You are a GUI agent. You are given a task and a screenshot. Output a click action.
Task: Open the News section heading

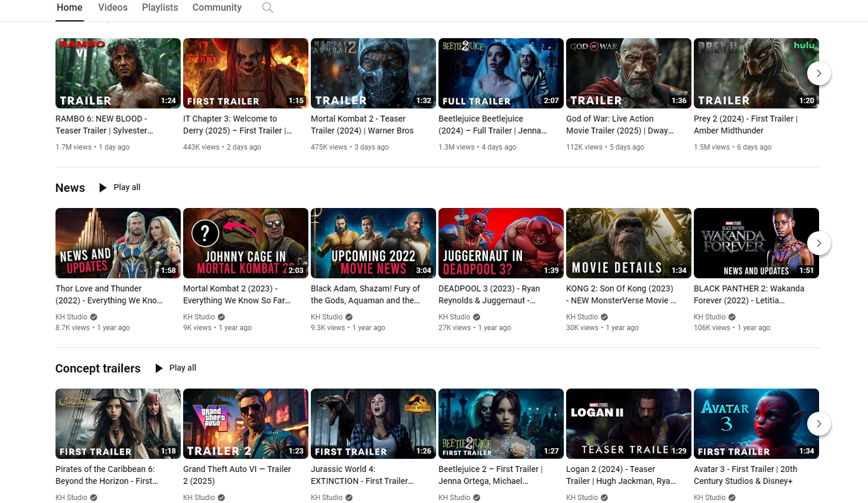70,188
